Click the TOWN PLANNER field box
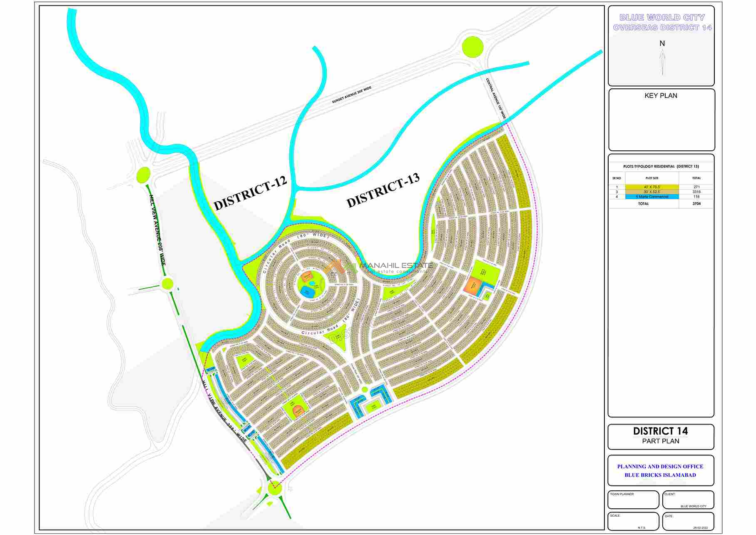Image resolution: width=756 pixels, height=535 pixels. pos(633,500)
